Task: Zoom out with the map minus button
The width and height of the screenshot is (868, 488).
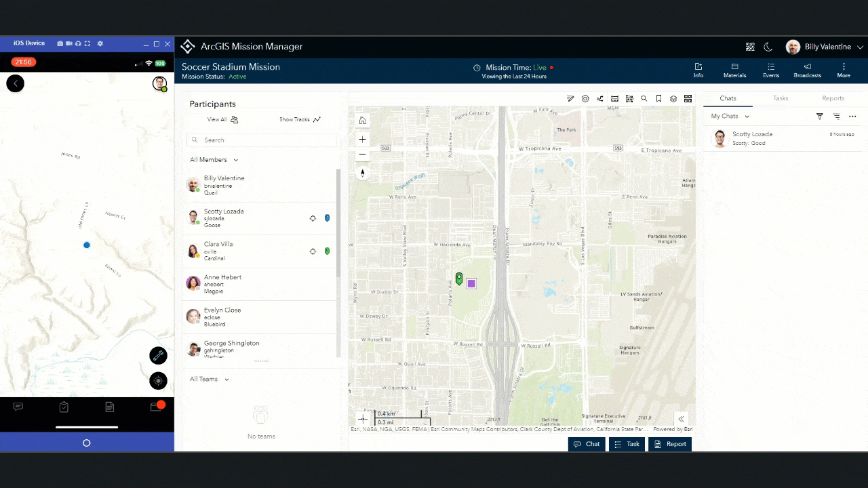Action: pos(363,155)
